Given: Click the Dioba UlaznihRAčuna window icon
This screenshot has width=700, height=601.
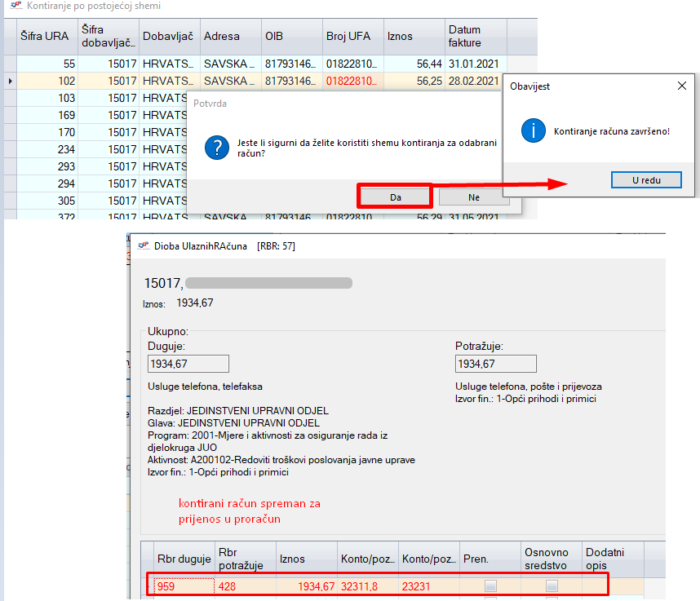Looking at the screenshot, I should coord(144,245).
